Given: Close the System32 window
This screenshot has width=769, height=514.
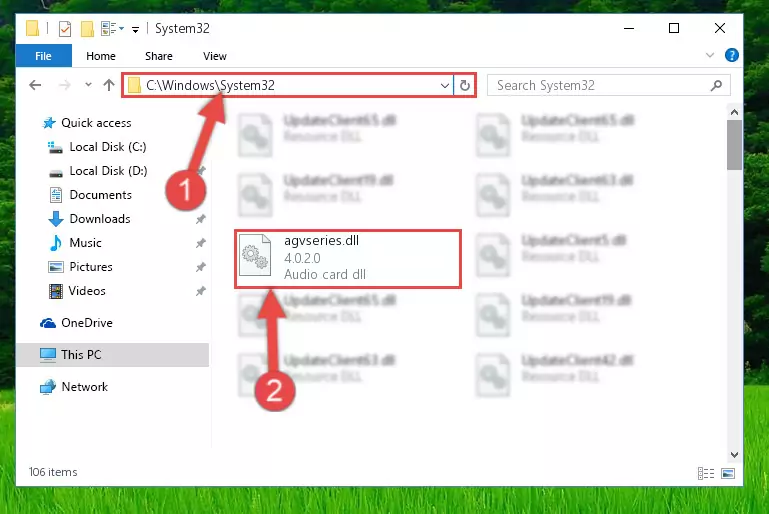Looking at the screenshot, I should (x=719, y=28).
